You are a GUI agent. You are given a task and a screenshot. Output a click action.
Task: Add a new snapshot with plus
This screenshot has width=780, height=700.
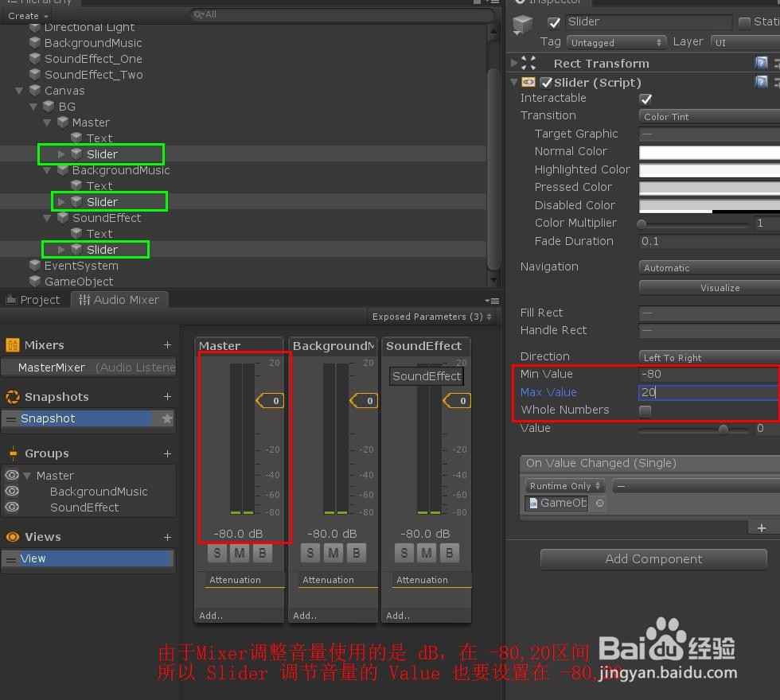pos(168,397)
